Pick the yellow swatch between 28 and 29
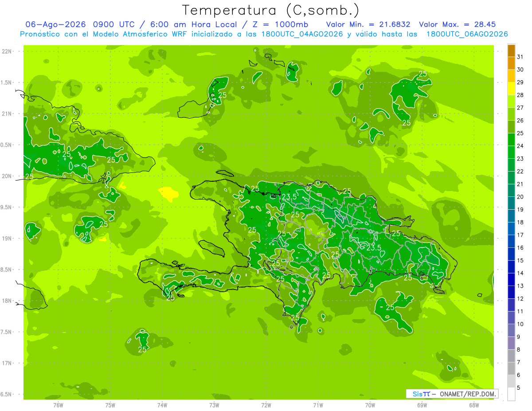 pos(511,89)
